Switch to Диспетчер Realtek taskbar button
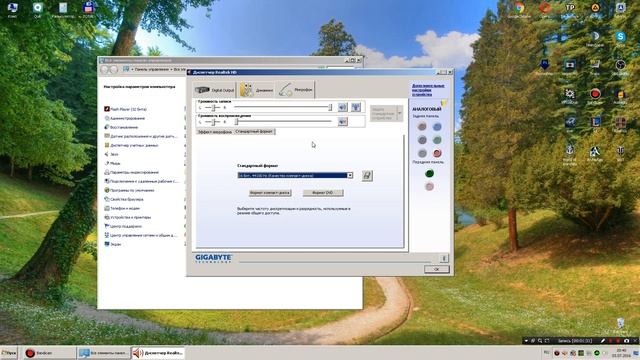 click(158, 353)
